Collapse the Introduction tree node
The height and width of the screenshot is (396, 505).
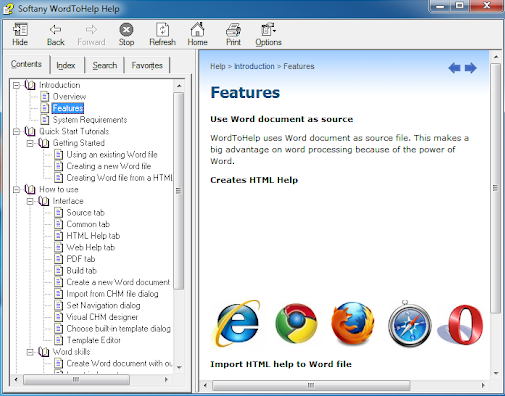16,85
